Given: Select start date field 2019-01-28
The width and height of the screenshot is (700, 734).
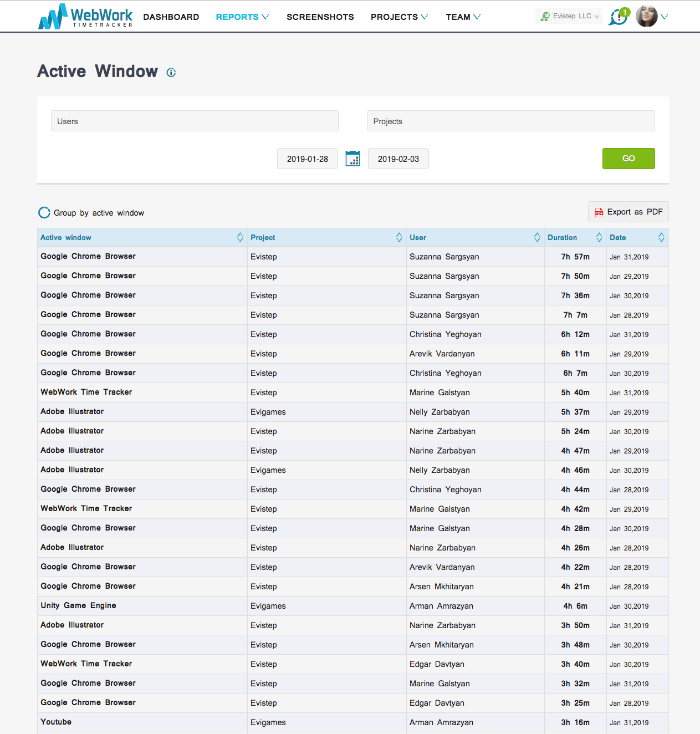Looking at the screenshot, I should click(x=308, y=159).
